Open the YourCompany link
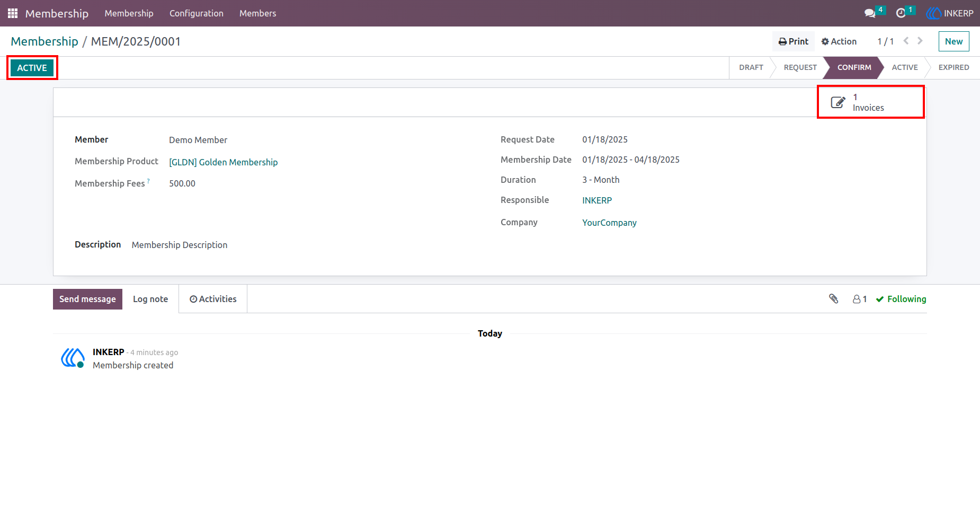Image resolution: width=980 pixels, height=512 pixels. point(609,223)
